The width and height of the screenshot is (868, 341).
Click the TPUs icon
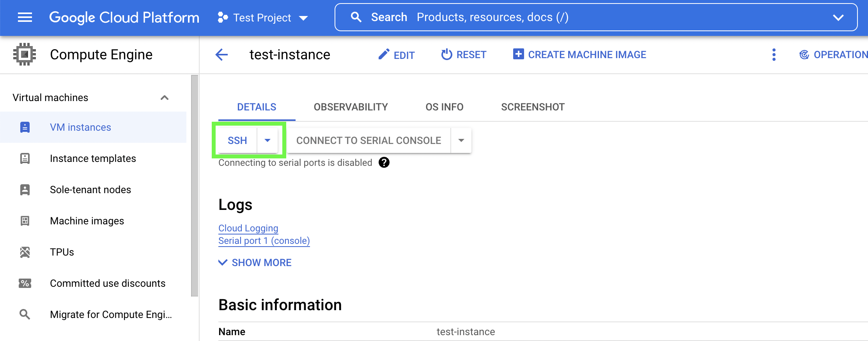25,252
